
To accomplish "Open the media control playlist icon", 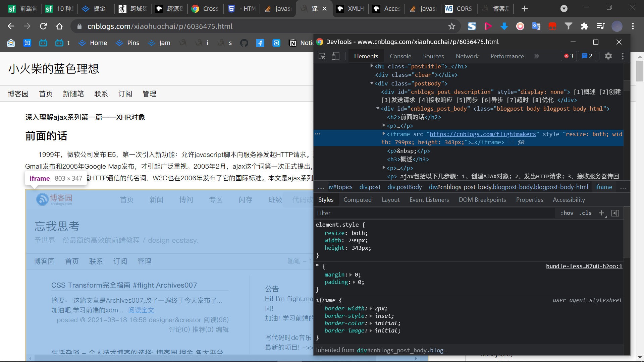I will tap(601, 26).
